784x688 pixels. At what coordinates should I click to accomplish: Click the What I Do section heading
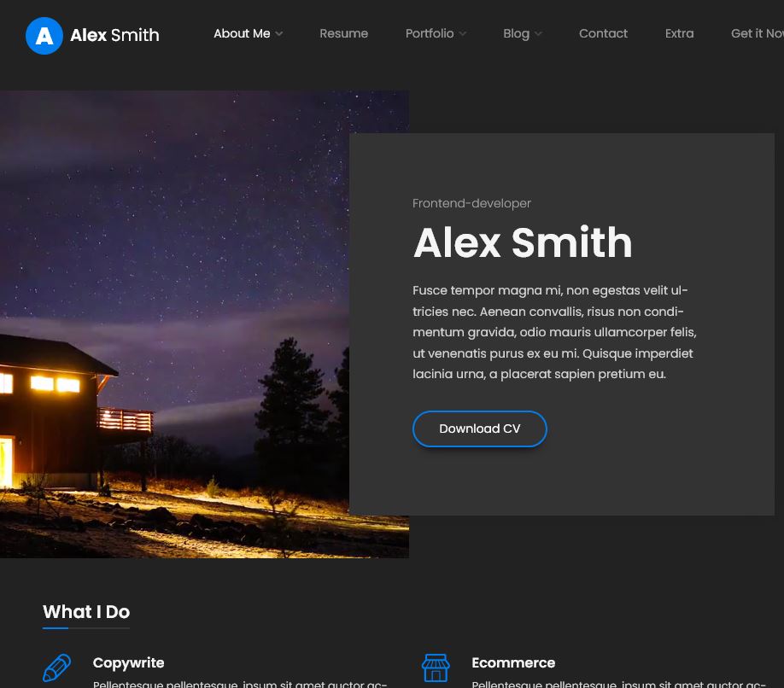(x=86, y=612)
